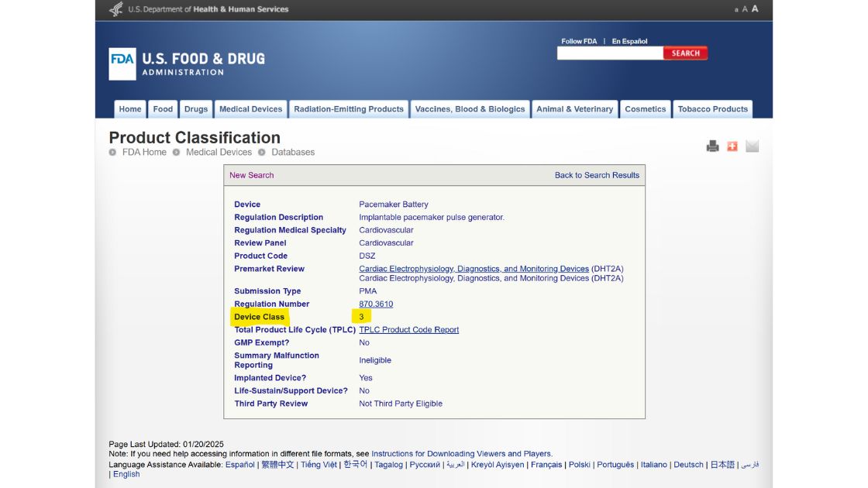Screen dimensions: 868x488
Task: Open the TPLC Product Code Report
Action: 408,330
